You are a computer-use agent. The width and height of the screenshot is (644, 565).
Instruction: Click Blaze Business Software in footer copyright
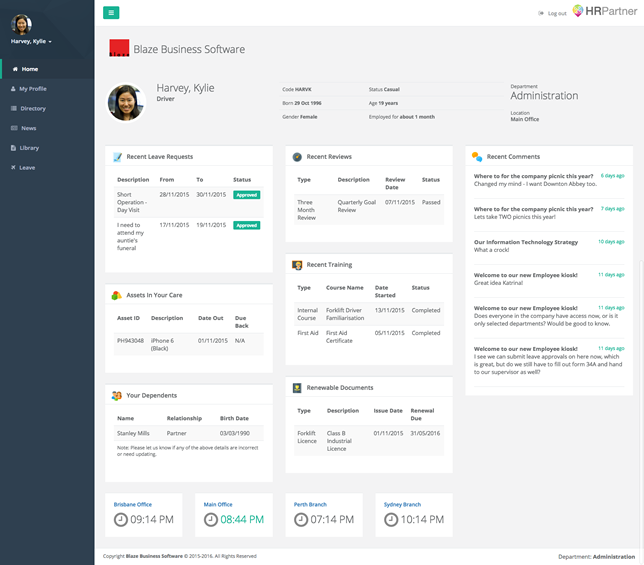(154, 556)
